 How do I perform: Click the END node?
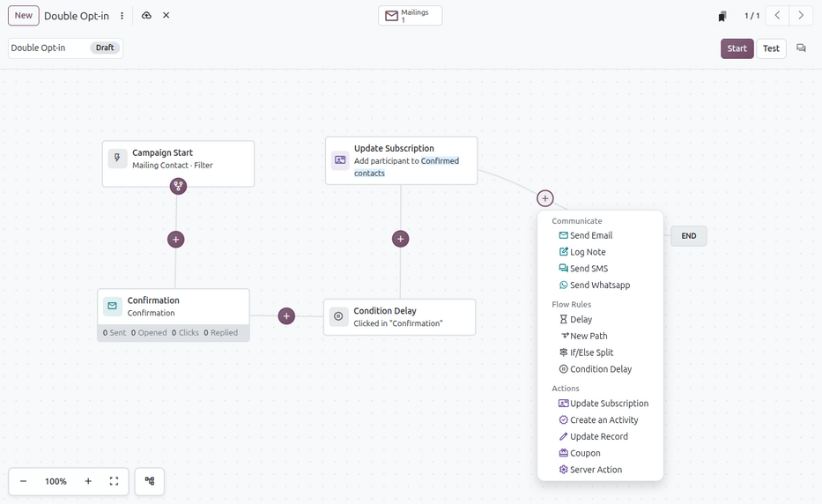click(x=689, y=236)
